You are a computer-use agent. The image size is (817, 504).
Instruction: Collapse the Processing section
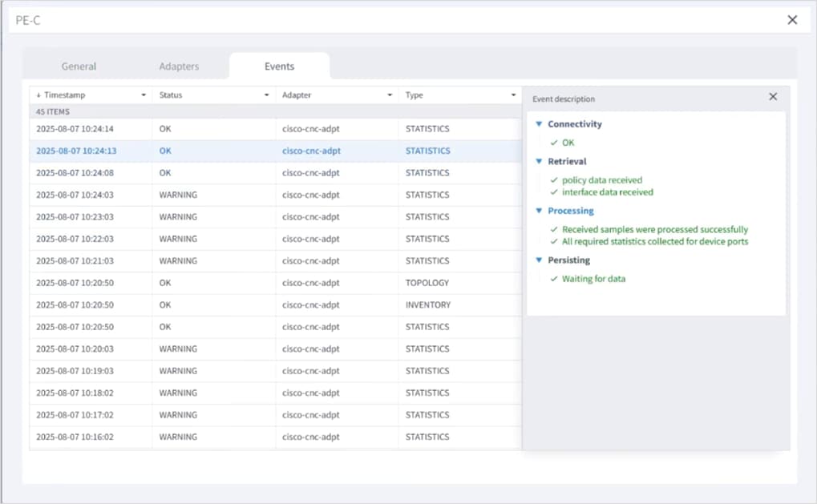point(539,211)
